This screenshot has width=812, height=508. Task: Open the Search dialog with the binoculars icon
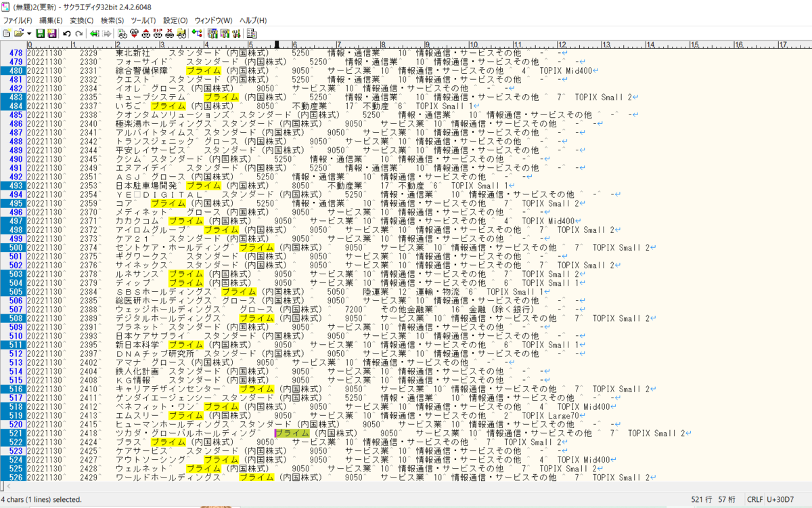click(122, 33)
